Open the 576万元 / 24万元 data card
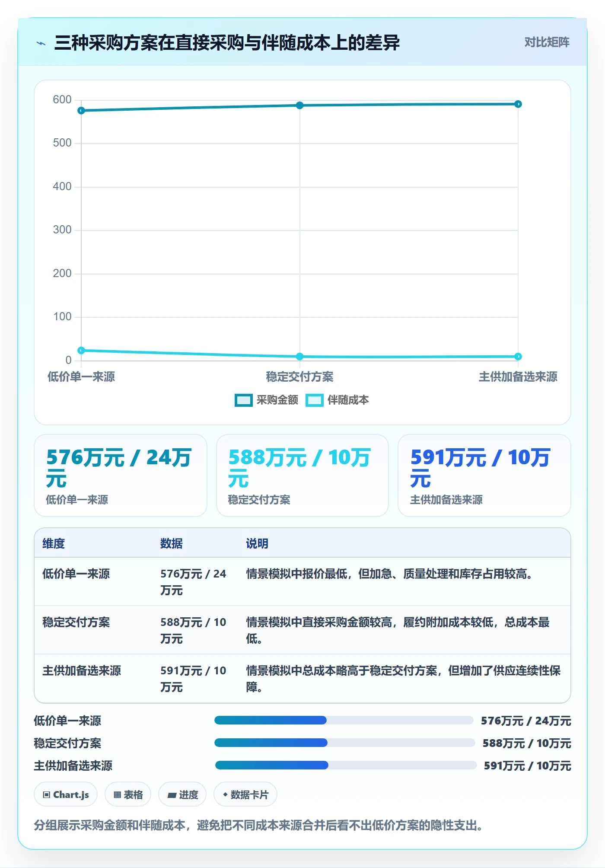Viewport: 605px width, 868px height. pos(121,475)
